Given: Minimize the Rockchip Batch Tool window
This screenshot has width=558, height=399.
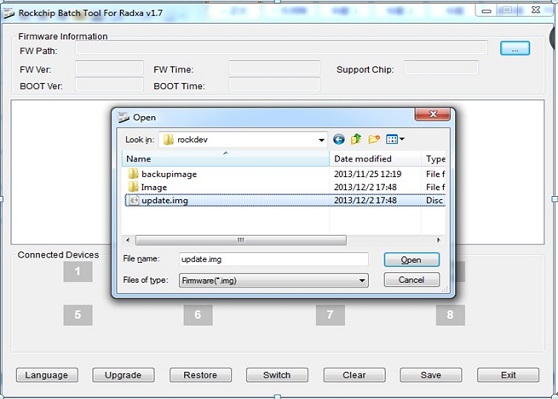Looking at the screenshot, I should [x=486, y=11].
